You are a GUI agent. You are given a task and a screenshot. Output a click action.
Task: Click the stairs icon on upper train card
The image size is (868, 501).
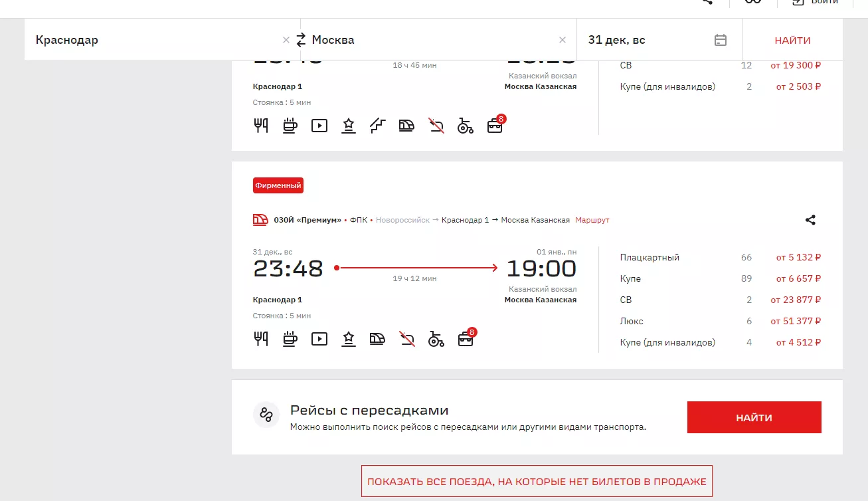[x=378, y=126]
